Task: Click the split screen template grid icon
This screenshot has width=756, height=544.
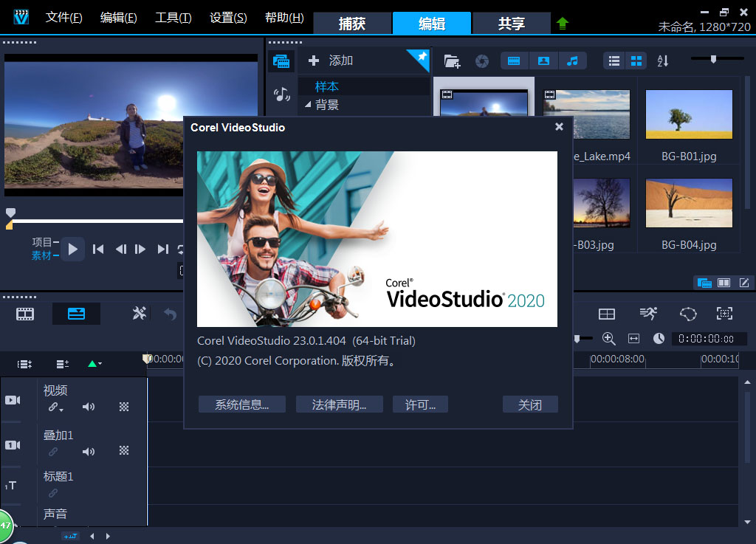Action: (606, 314)
